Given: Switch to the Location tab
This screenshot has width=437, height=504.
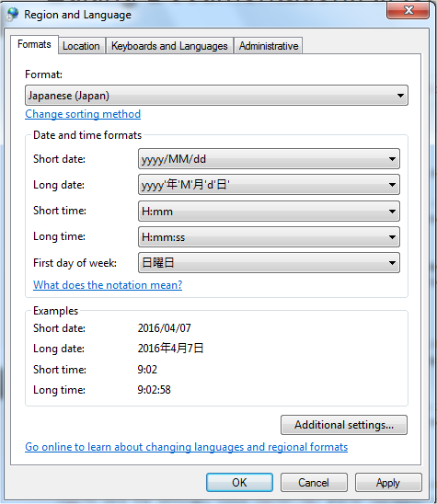Looking at the screenshot, I should tap(81, 46).
